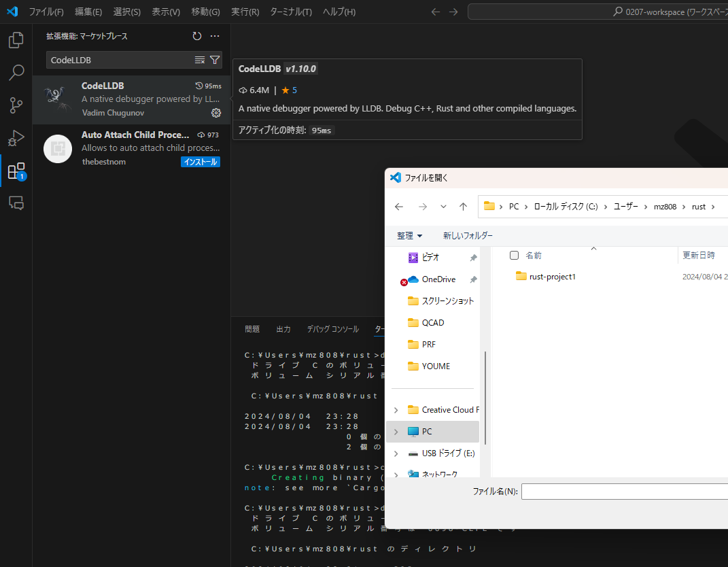The width and height of the screenshot is (728, 567).
Task: Open the 編集(E) menu
Action: point(88,12)
